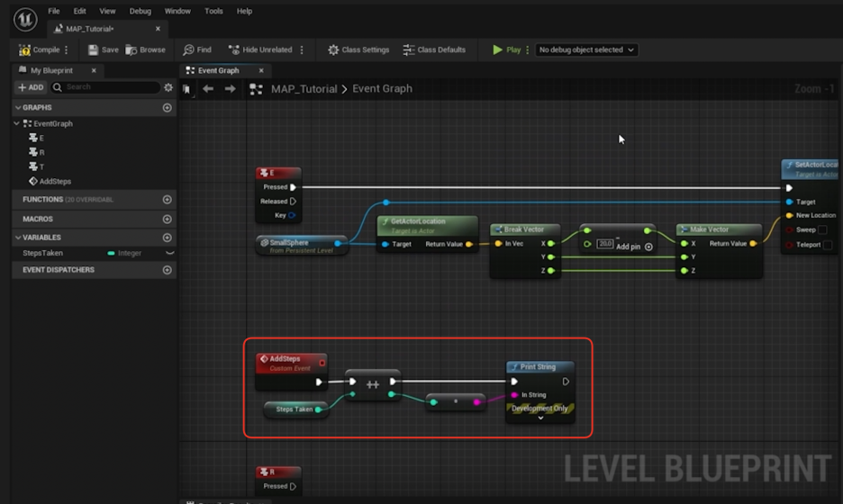Click the MAP_Tutorial breadcrumb

click(x=304, y=89)
